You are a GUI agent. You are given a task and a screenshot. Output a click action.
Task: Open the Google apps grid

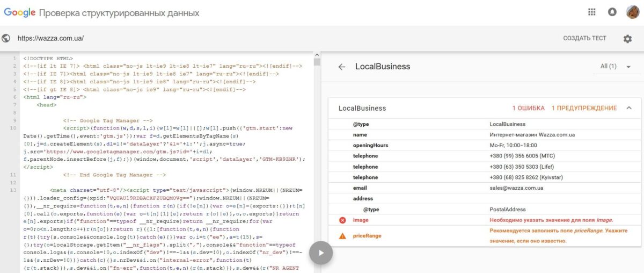pyautogui.click(x=592, y=12)
